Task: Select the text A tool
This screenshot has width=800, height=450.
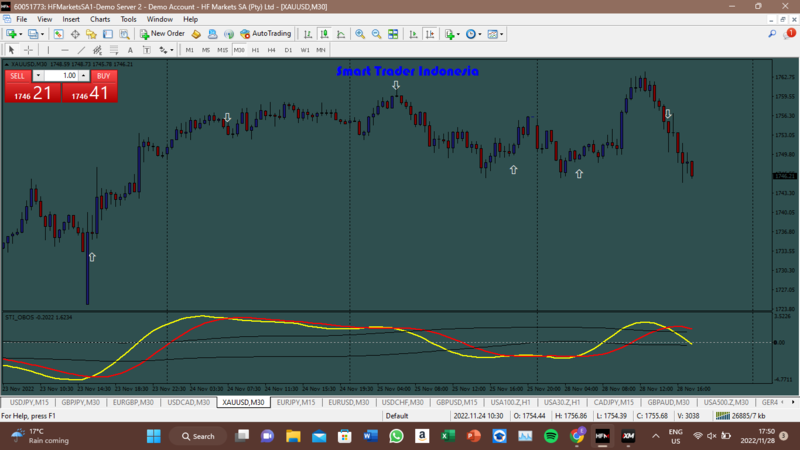Action: (130, 50)
